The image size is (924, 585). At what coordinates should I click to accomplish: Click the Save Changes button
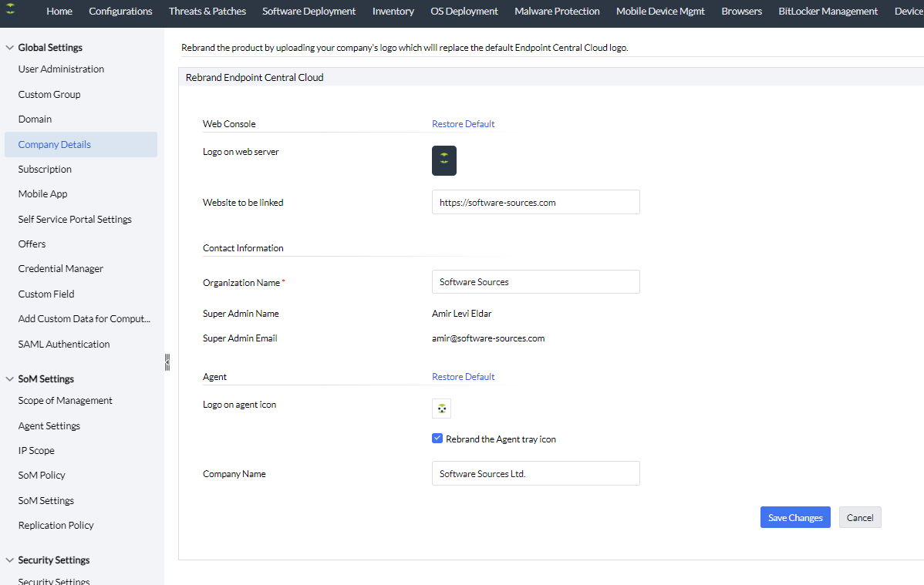(x=794, y=517)
